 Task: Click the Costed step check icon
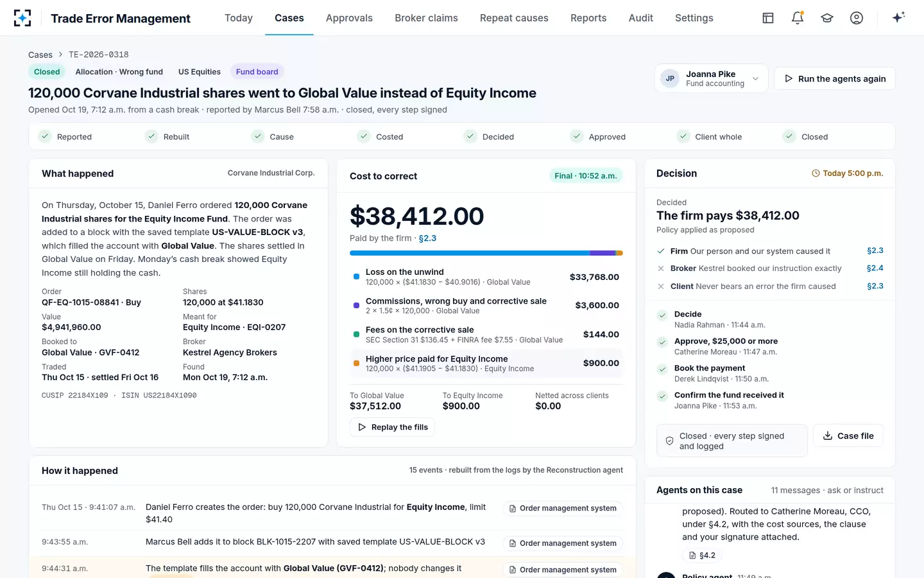pyautogui.click(x=364, y=136)
